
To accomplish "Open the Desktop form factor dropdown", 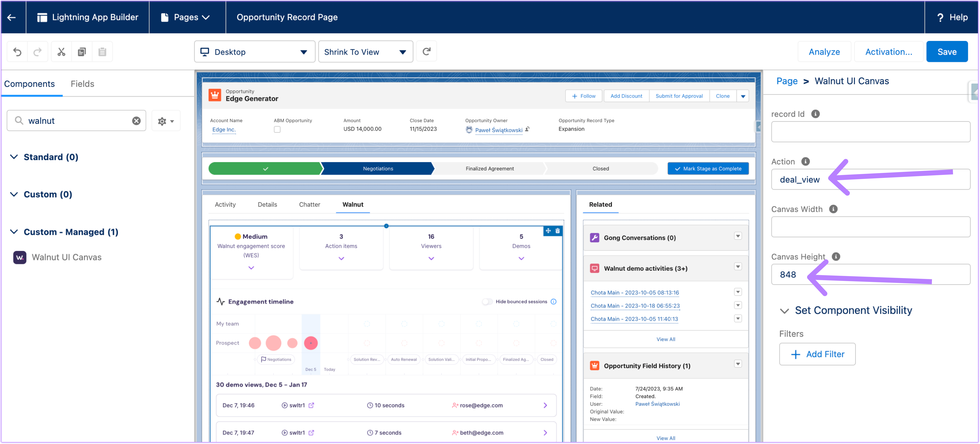I will 254,52.
